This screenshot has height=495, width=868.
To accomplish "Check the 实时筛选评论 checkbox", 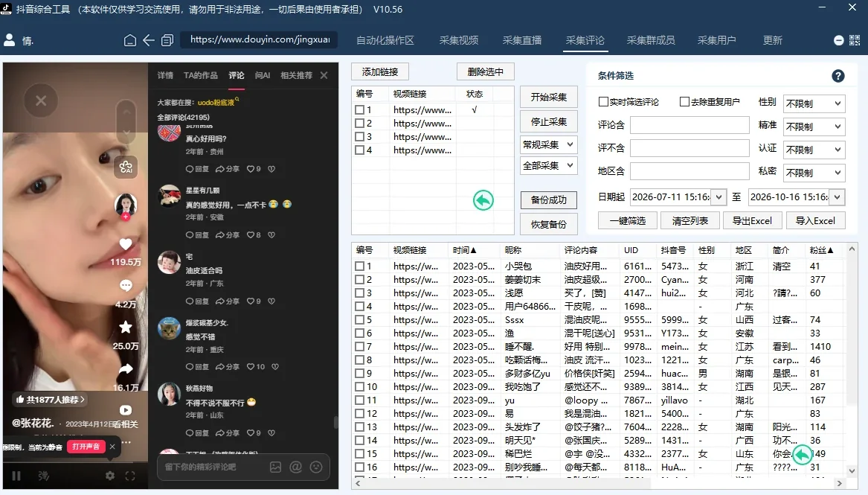I will [x=603, y=102].
